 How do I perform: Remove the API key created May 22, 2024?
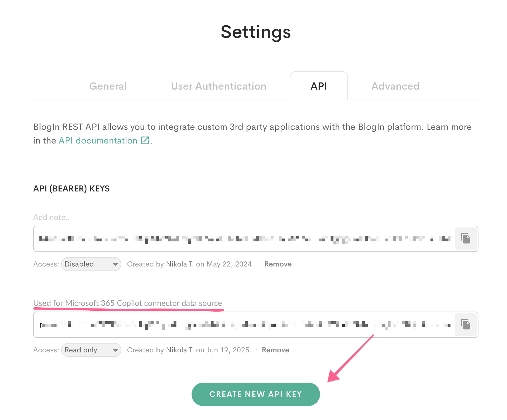coord(278,264)
